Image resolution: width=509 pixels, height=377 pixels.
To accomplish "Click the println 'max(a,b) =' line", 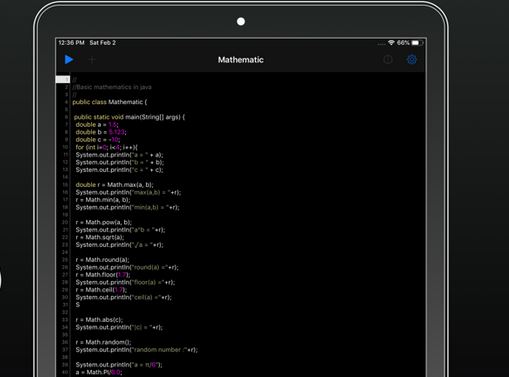I will click(x=128, y=192).
